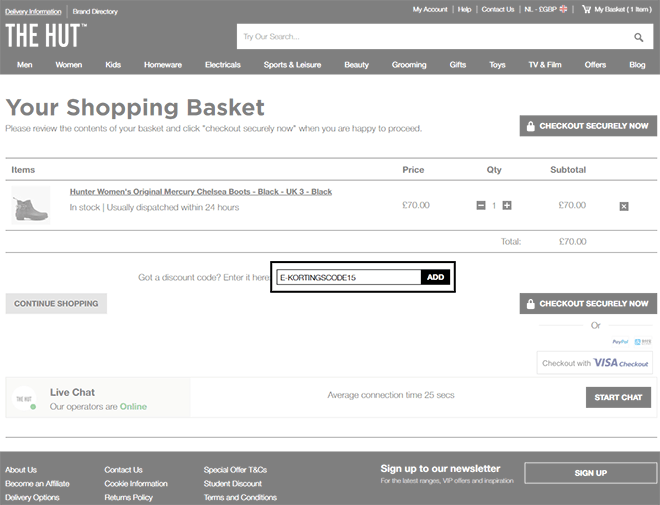Click 'In stock | Usually dispatched within 24 hours'

[x=154, y=207]
